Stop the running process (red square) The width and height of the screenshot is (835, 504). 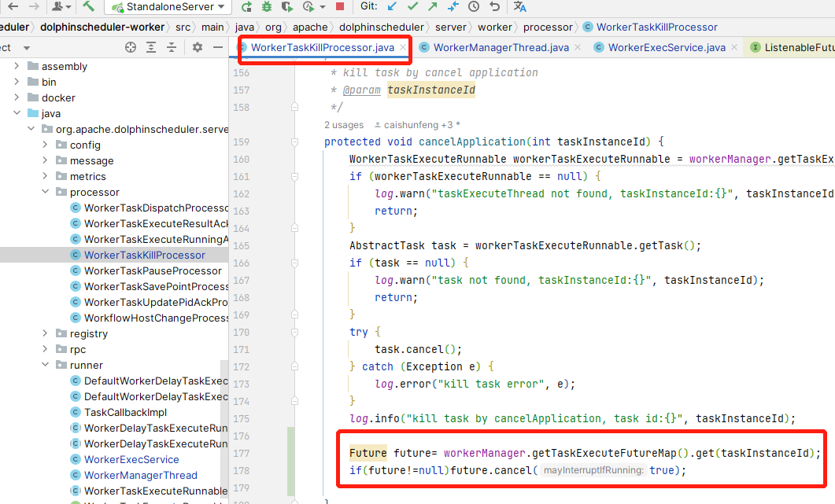[340, 6]
